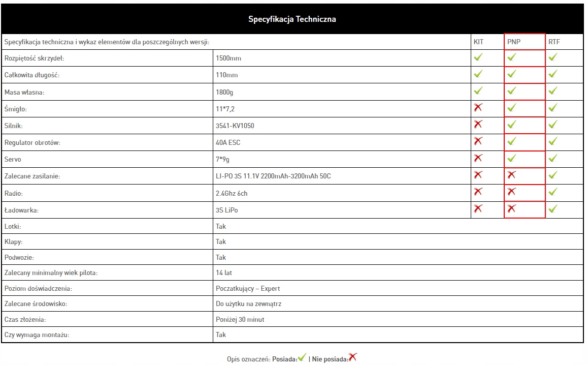588x365 pixels.
Task: Click RTF checkmark in Silnik row
Action: 553,125
